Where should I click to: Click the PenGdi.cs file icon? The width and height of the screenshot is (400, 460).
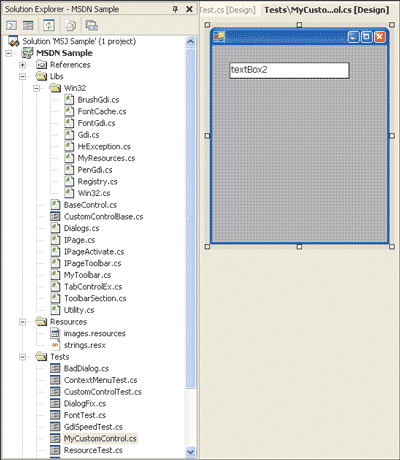(69, 170)
